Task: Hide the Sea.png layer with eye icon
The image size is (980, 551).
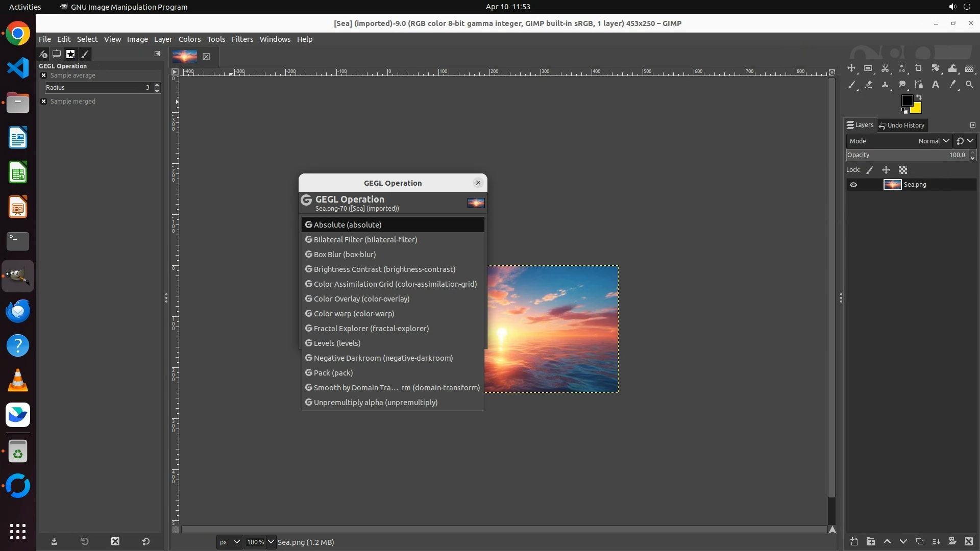Action: pyautogui.click(x=853, y=185)
